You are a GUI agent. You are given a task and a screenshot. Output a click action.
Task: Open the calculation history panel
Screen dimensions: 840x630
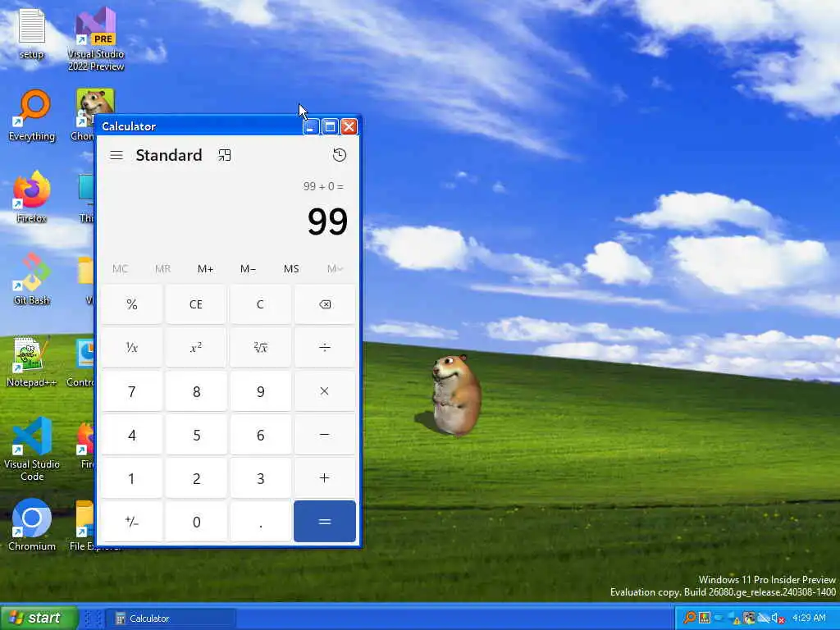(339, 155)
